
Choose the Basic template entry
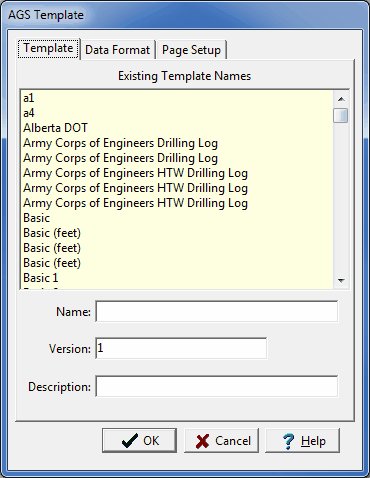[36, 218]
